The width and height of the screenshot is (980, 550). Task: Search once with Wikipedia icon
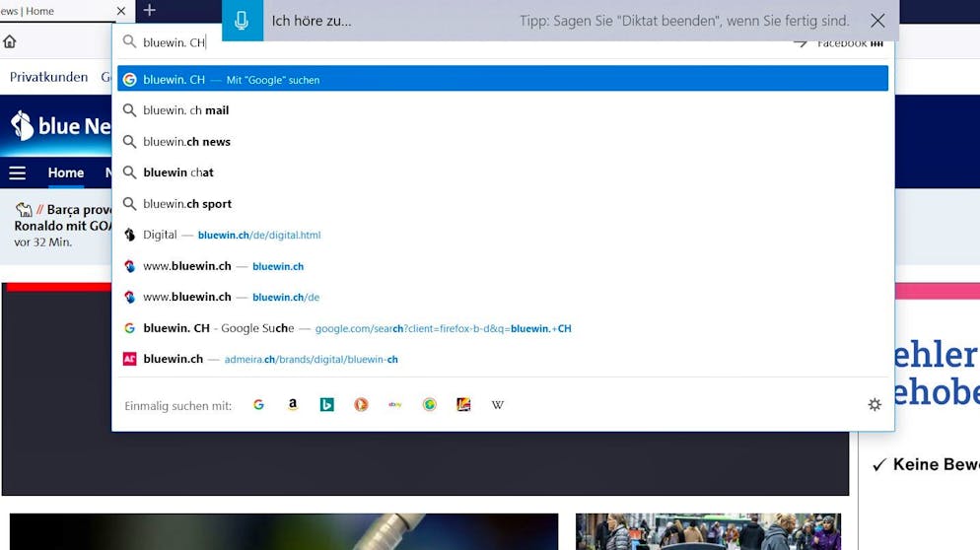tap(498, 405)
